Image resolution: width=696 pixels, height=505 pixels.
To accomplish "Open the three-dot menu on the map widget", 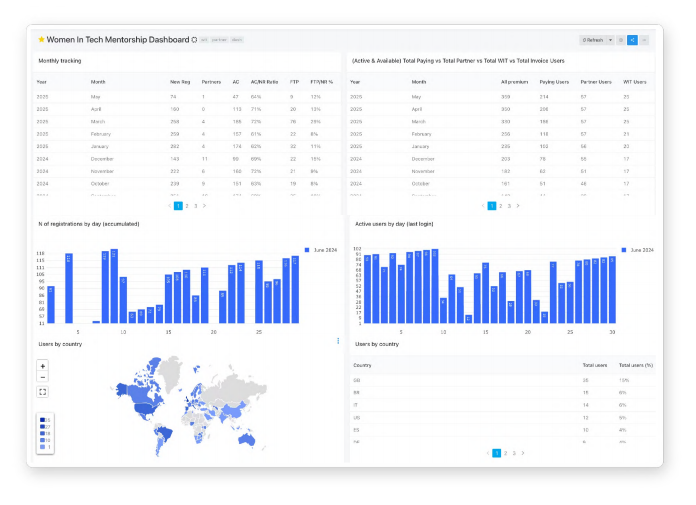I will tap(338, 341).
